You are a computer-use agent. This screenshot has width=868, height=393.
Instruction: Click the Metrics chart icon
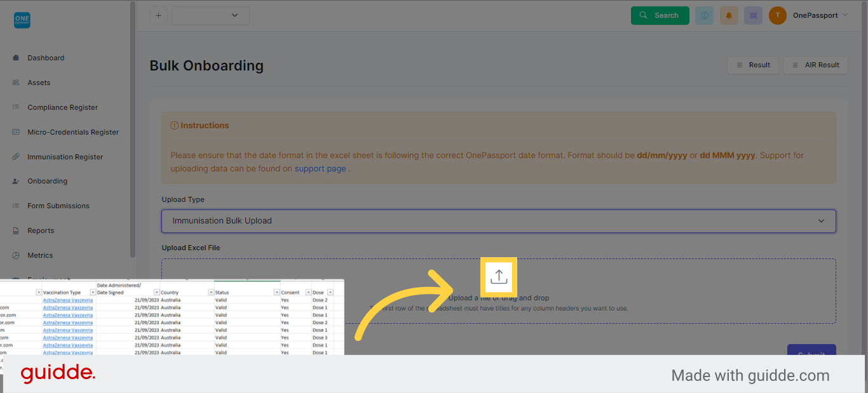(16, 255)
